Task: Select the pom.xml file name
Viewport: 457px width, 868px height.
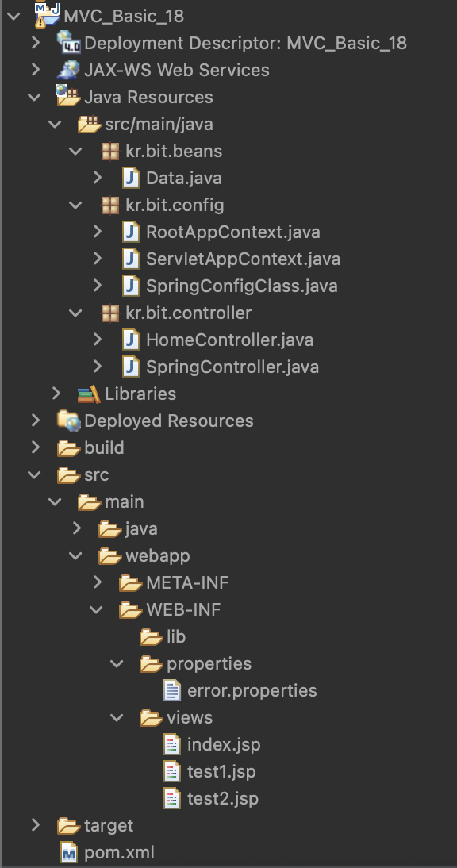Action: [120, 852]
